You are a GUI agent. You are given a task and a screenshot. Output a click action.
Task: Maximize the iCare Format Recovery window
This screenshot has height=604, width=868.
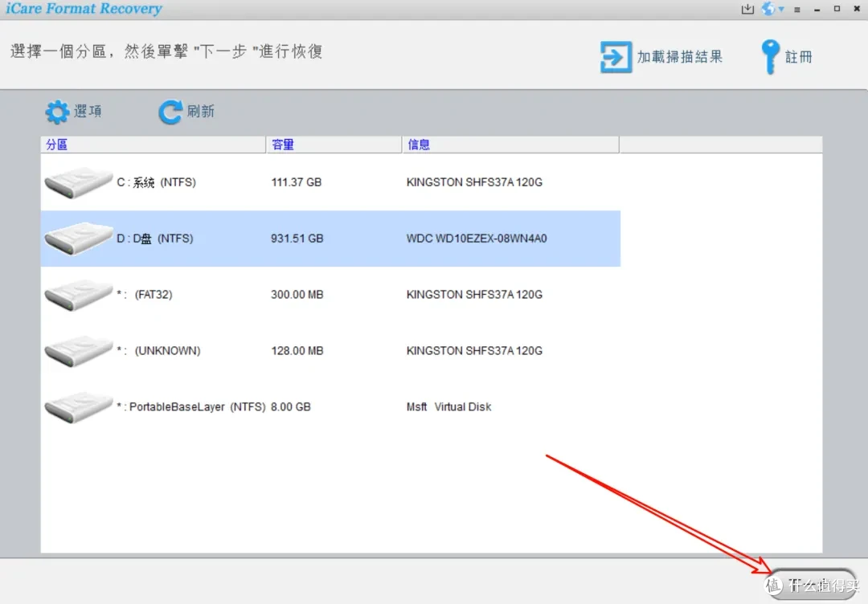[x=837, y=9]
